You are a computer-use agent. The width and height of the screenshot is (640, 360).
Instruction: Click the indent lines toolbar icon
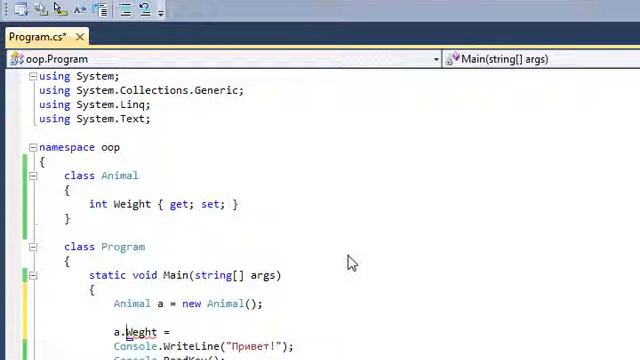point(100,9)
